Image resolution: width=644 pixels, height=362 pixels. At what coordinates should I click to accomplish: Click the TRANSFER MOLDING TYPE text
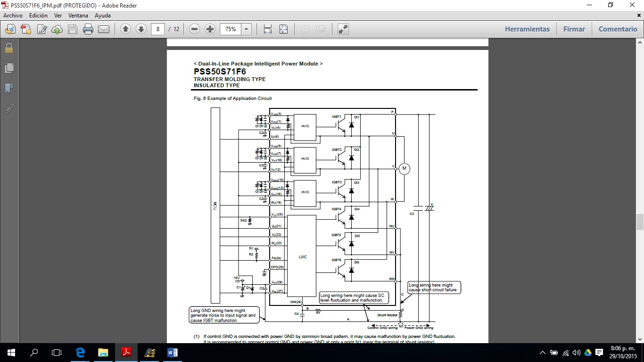pos(230,79)
